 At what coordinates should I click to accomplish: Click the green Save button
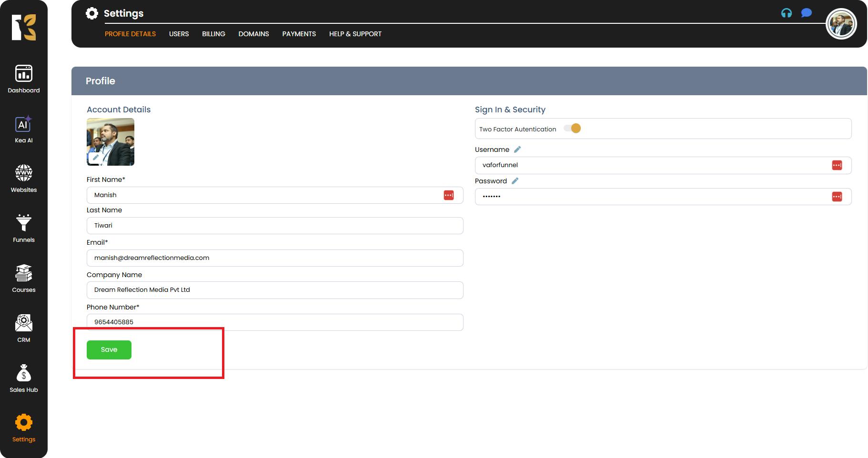pos(109,350)
